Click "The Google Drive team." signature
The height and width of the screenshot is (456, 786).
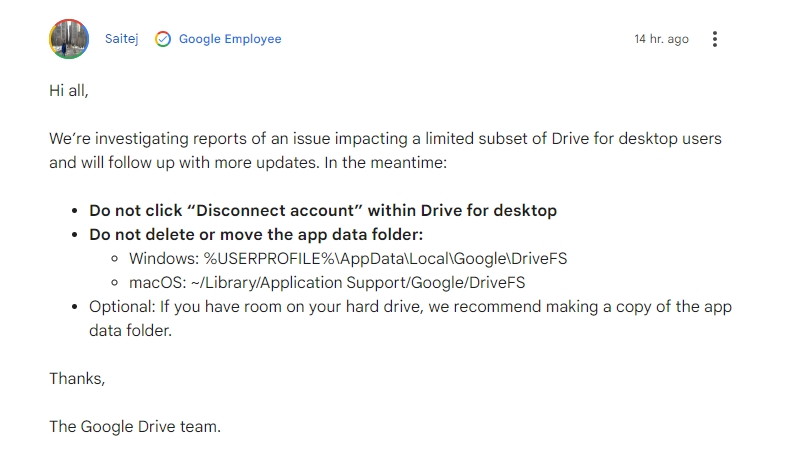click(x=135, y=426)
